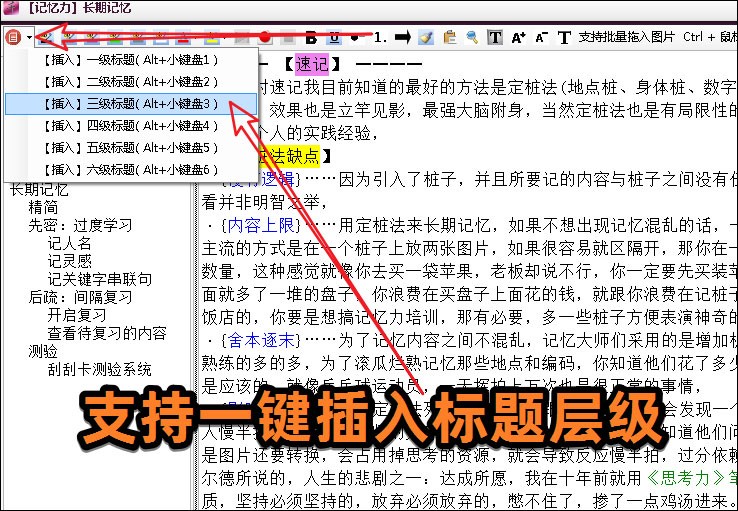Click the blue {内容上限} keyword

coord(261,225)
